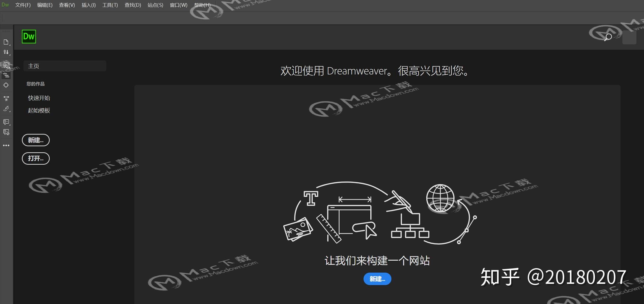The image size is (644, 304).
Task: Click the outlined 新建... button in sidebar
Action: click(x=36, y=140)
